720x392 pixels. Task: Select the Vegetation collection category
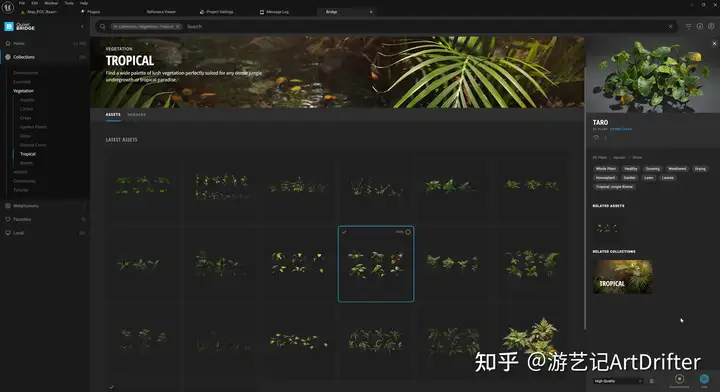(23, 91)
